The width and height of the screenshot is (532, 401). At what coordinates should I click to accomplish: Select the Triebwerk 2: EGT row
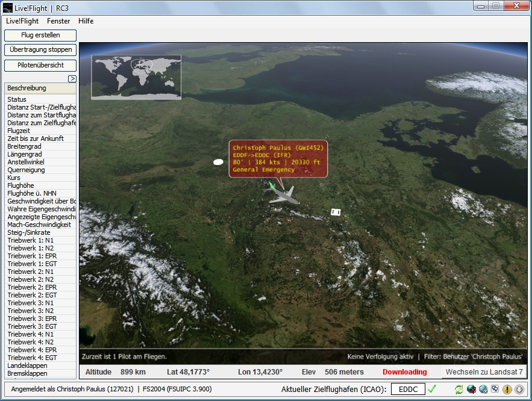[x=40, y=295]
